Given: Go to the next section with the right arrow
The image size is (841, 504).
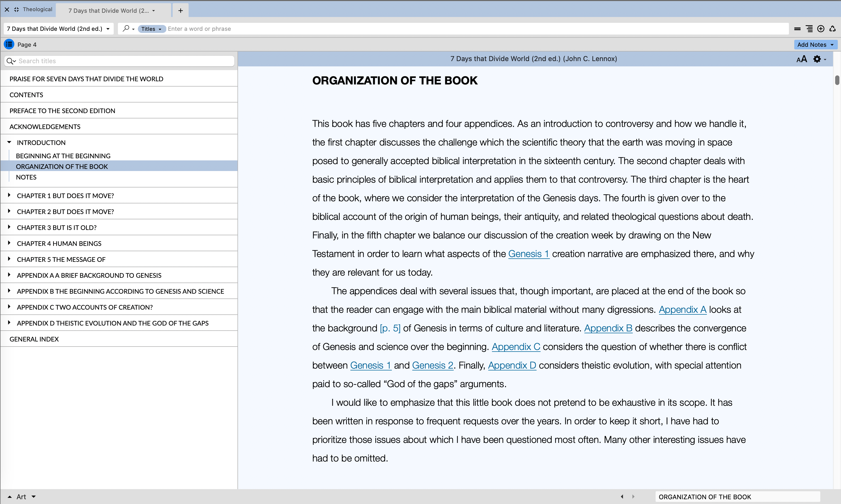Looking at the screenshot, I should [x=633, y=497].
